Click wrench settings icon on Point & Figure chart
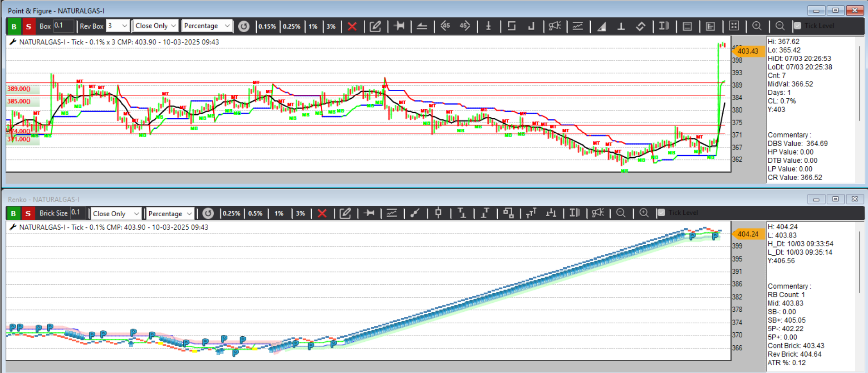This screenshot has width=868, height=373. tap(13, 42)
